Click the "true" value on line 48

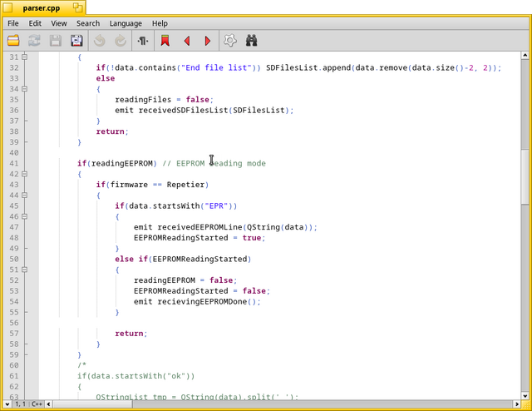click(x=251, y=238)
